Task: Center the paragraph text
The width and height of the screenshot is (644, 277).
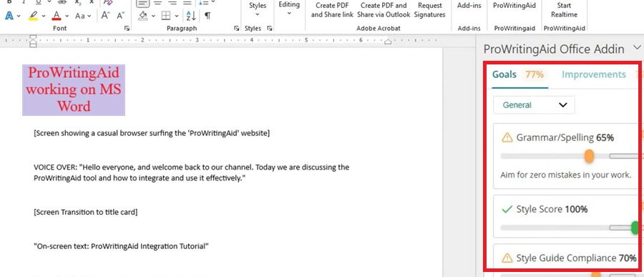Action: (157, 2)
